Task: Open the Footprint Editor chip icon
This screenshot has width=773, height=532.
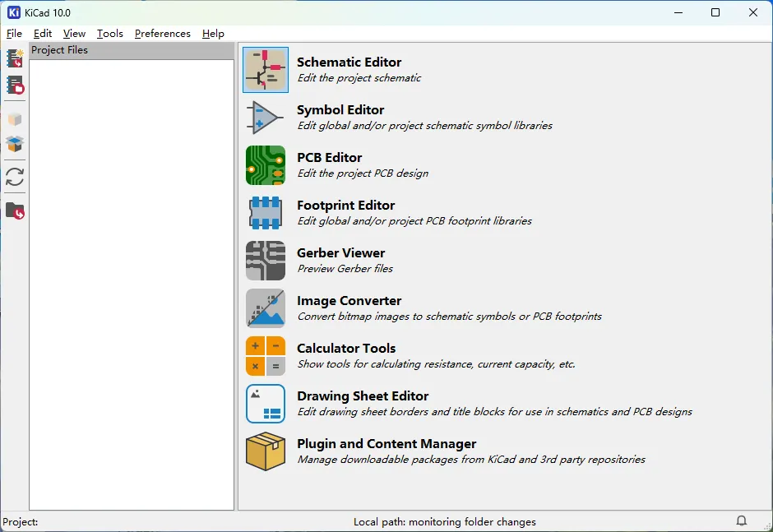Action: [x=266, y=213]
